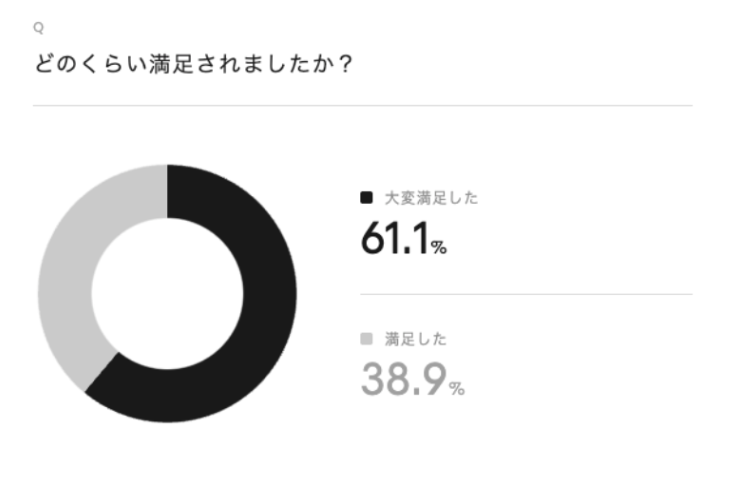Viewport: 739px width, 484px height.
Task: Click the percent sign after 61.1
Action: (439, 247)
